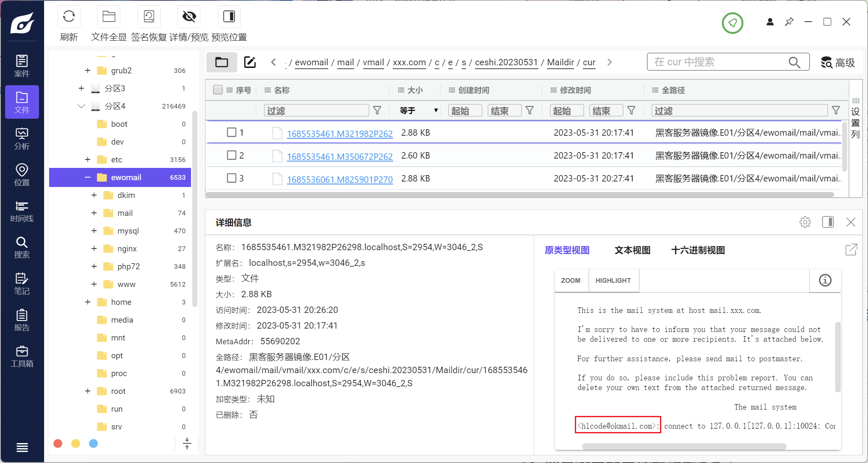Open the 案件 case sidebar item

[22, 66]
